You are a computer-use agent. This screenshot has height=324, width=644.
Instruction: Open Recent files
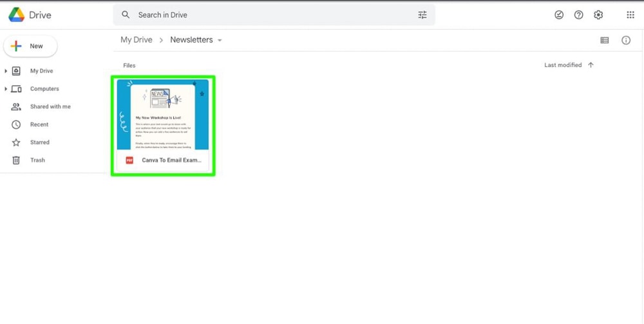39,124
